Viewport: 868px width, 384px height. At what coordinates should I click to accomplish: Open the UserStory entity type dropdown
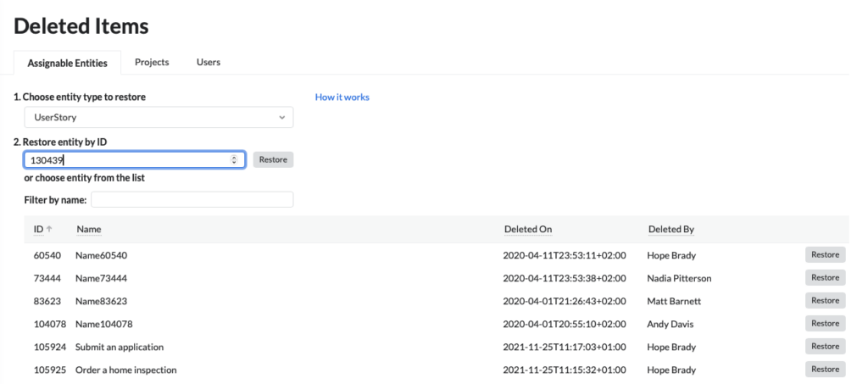[x=159, y=117]
